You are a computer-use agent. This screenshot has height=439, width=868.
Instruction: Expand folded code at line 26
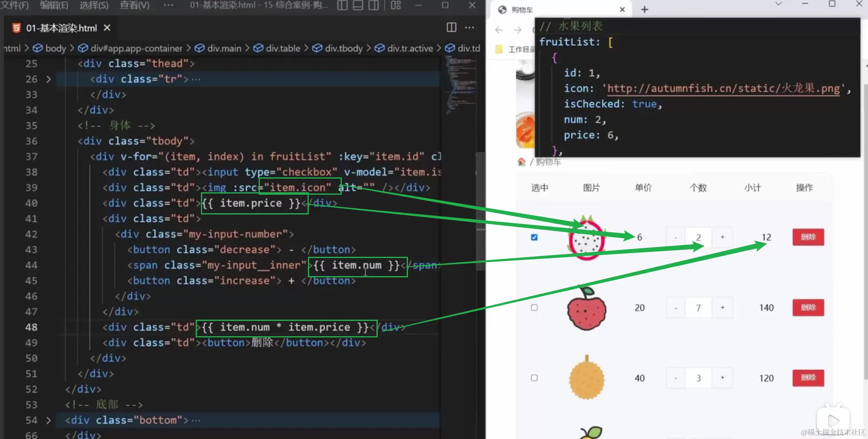tap(48, 79)
